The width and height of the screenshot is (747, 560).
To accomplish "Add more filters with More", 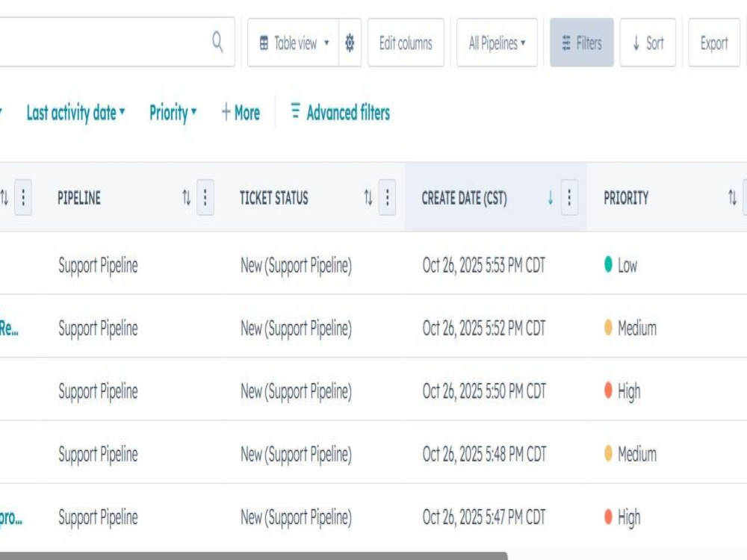I will [x=241, y=113].
